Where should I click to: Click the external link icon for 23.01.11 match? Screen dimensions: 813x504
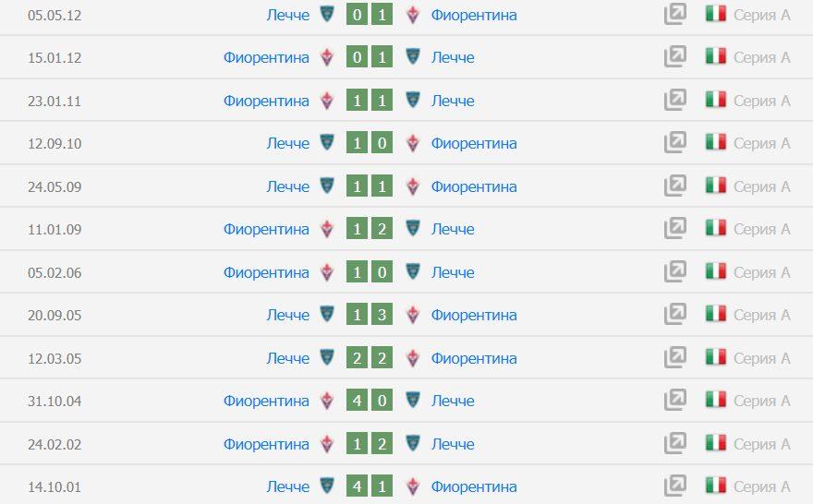(x=675, y=100)
